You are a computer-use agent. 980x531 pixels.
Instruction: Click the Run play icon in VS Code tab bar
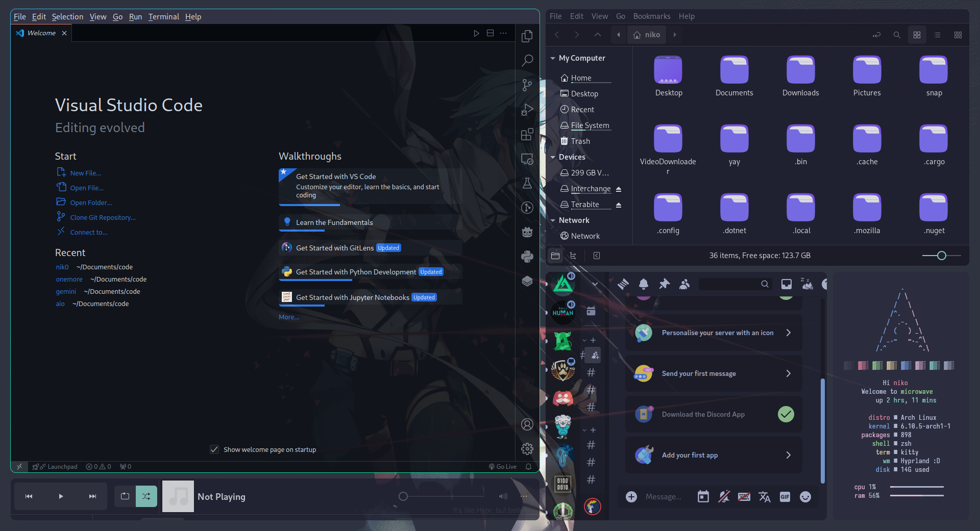476,33
